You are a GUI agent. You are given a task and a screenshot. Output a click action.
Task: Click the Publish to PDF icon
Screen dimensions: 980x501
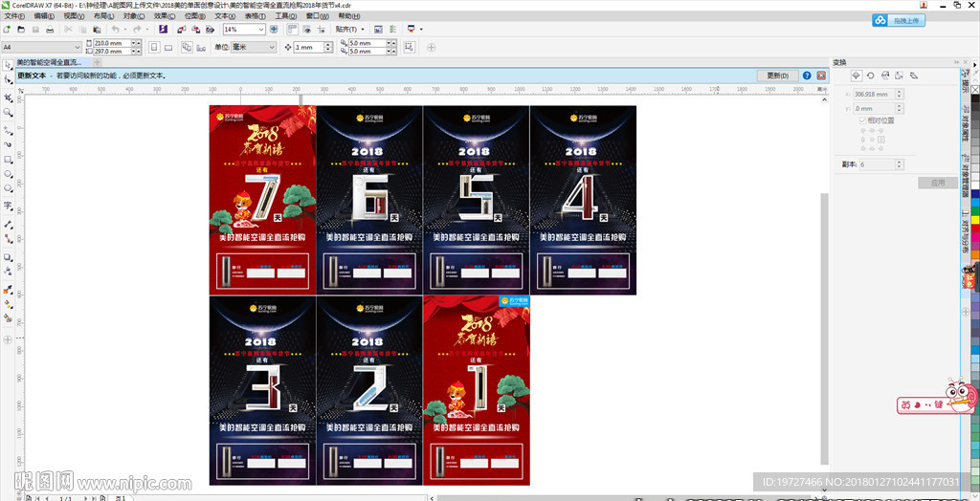pyautogui.click(x=210, y=29)
